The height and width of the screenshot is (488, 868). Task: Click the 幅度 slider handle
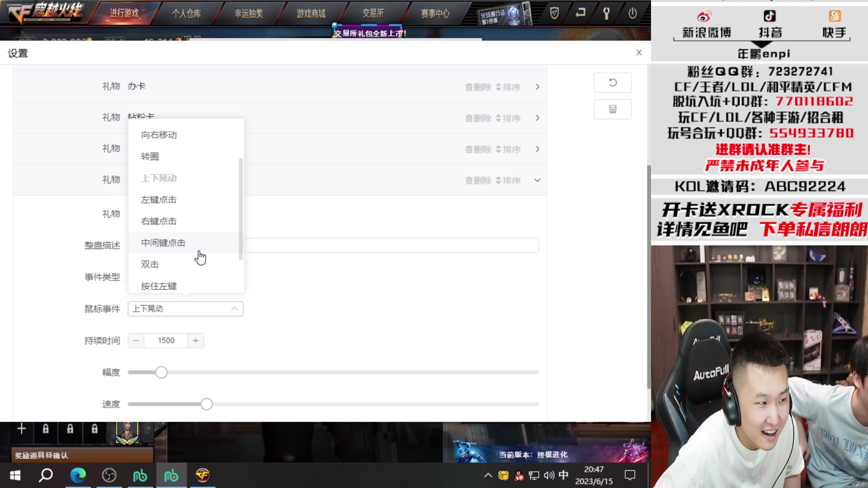(x=161, y=372)
